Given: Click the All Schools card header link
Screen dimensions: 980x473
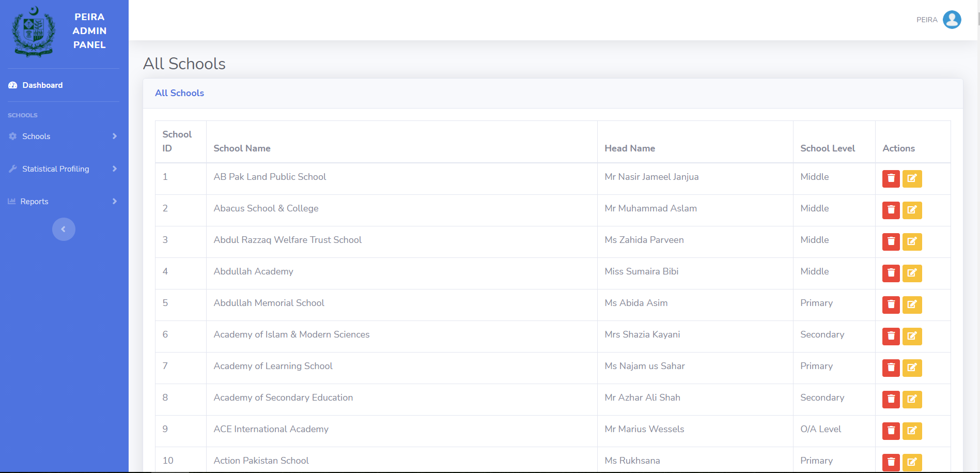Looking at the screenshot, I should pyautogui.click(x=179, y=93).
